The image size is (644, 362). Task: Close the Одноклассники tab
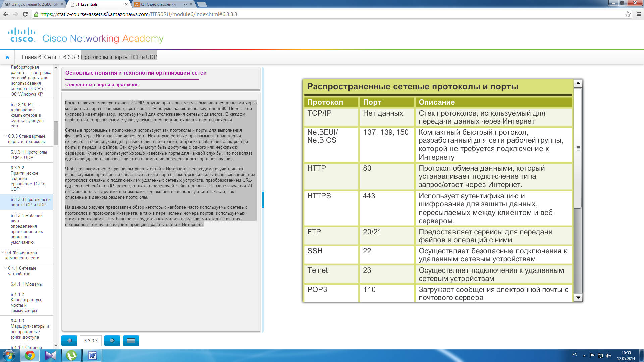point(191,4)
